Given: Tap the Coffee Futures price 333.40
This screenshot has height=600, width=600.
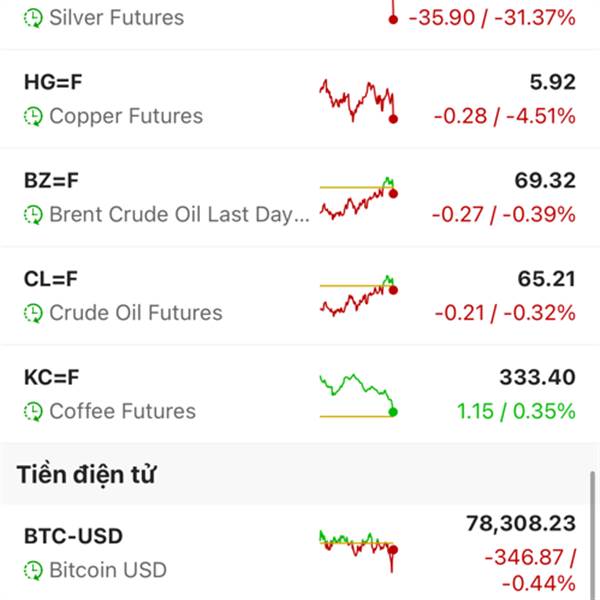Looking at the screenshot, I should (537, 377).
